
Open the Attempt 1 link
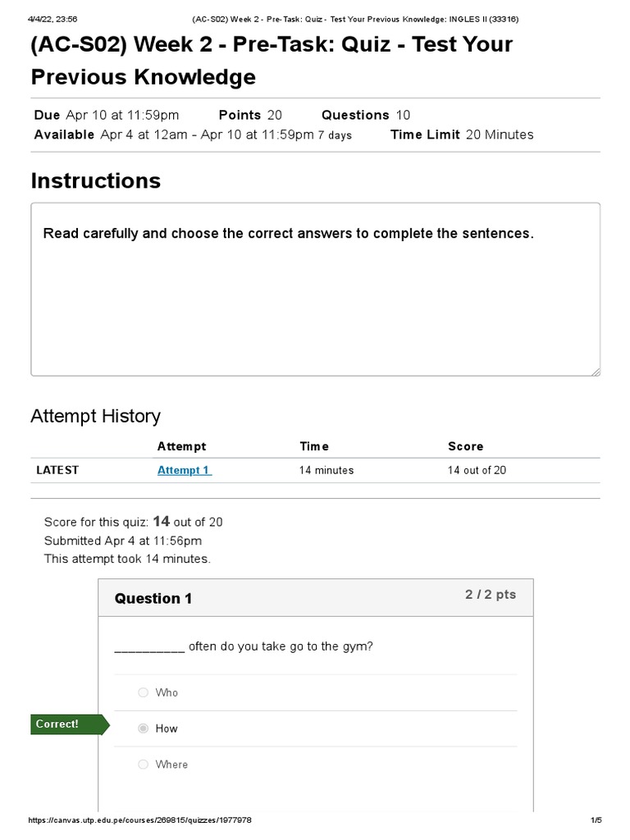184,470
